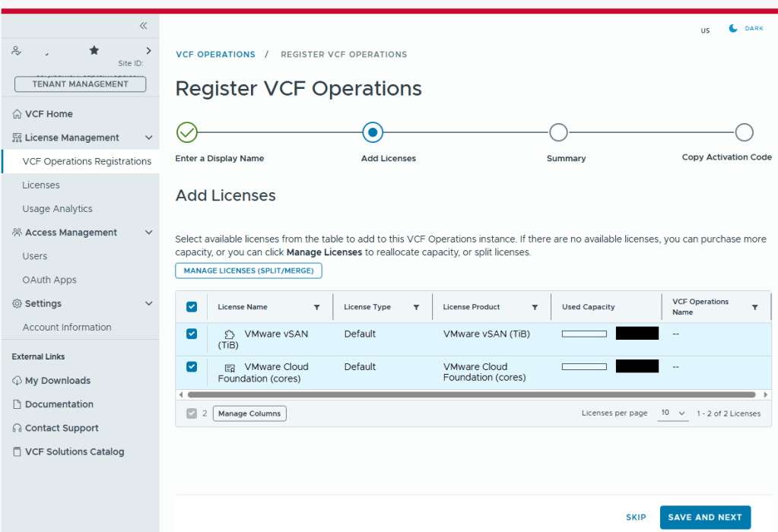Open the Licenses per page dropdown
Viewport: 778px width, 532px height.
[x=672, y=413]
